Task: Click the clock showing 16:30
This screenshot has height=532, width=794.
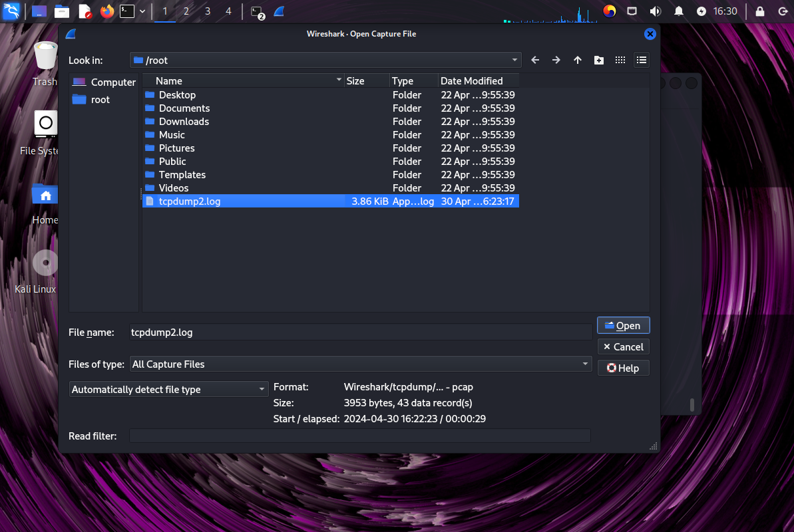Action: coord(725,11)
